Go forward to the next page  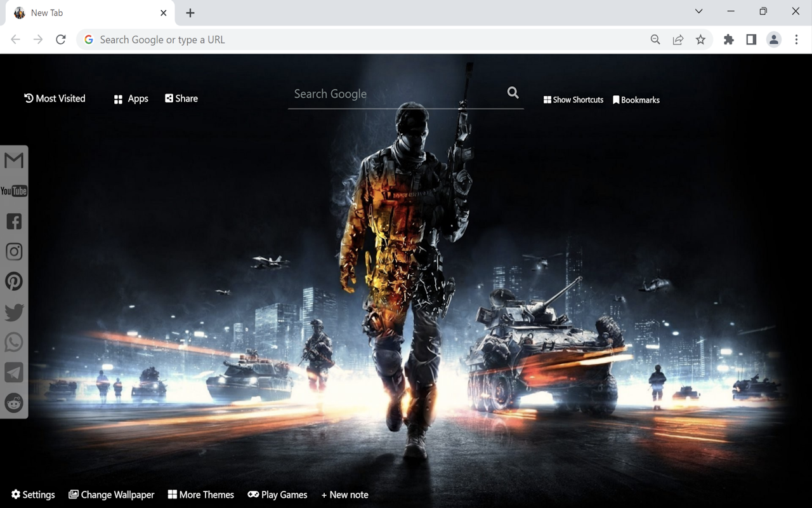(x=38, y=40)
